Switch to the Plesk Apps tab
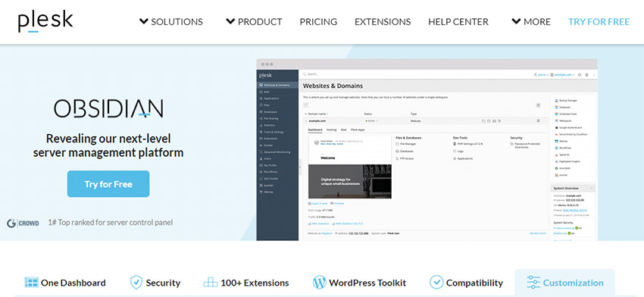The width and height of the screenshot is (644, 297). tap(358, 130)
